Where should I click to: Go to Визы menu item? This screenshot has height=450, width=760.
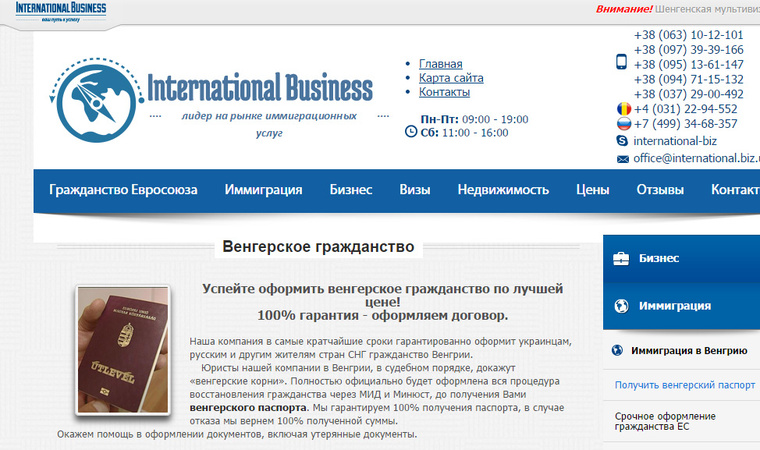415,189
